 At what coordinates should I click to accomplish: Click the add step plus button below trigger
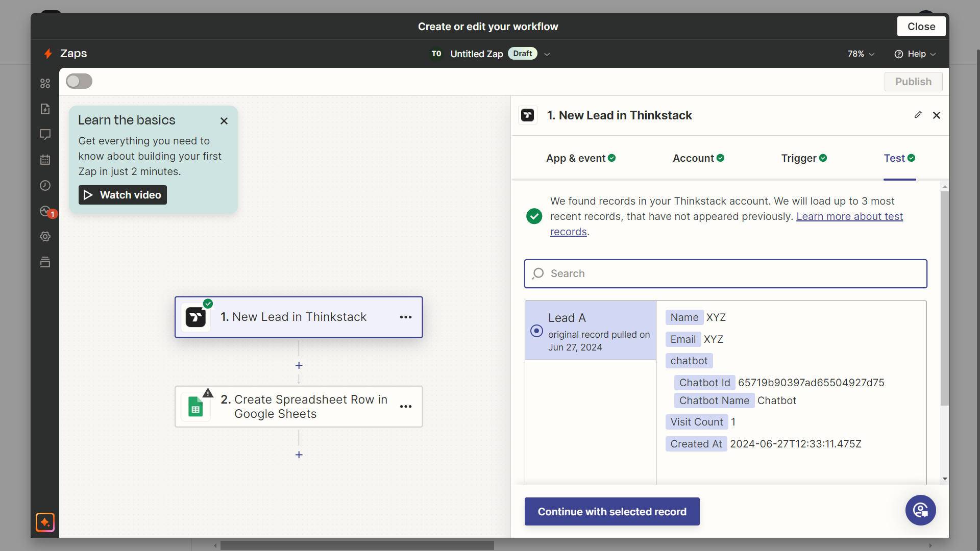coord(299,365)
